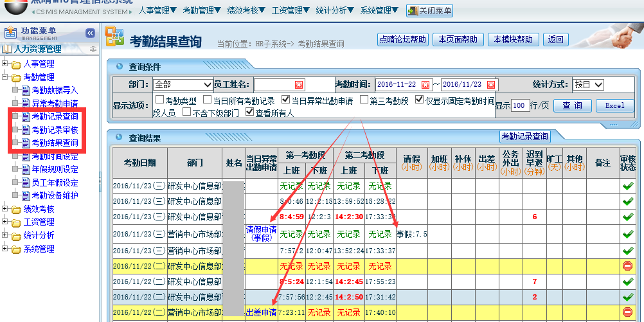644x322 pixels.
Task: Clear the end date 2016/11/23 red X
Action: (x=491, y=85)
